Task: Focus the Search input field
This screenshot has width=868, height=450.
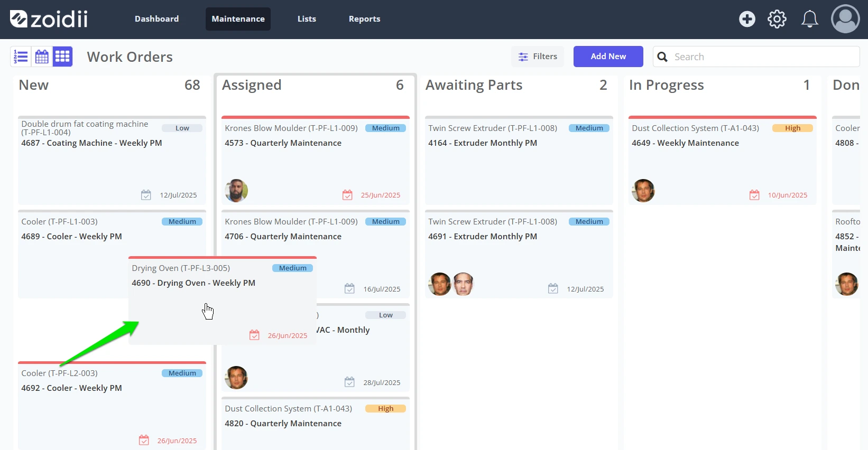Action: (x=756, y=57)
